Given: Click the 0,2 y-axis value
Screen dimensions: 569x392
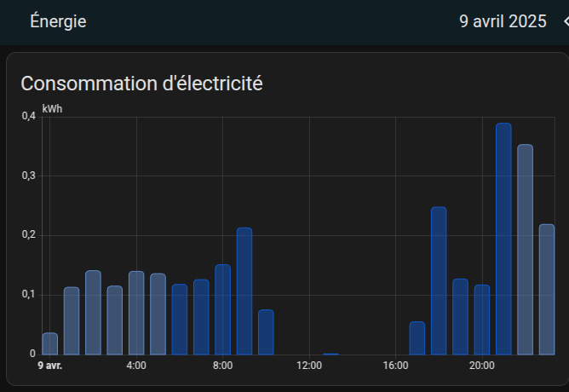Looking at the screenshot, I should tap(29, 235).
